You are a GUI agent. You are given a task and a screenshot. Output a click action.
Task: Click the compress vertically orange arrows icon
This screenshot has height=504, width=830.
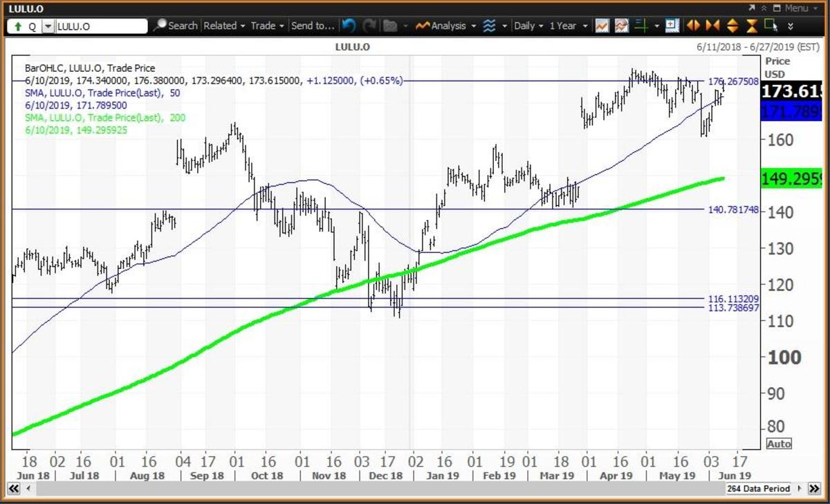click(x=753, y=26)
